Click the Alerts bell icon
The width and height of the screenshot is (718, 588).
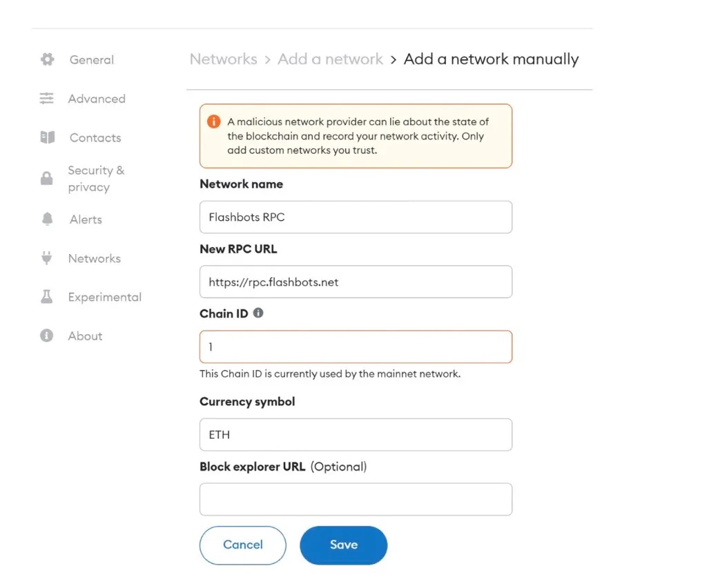click(47, 219)
